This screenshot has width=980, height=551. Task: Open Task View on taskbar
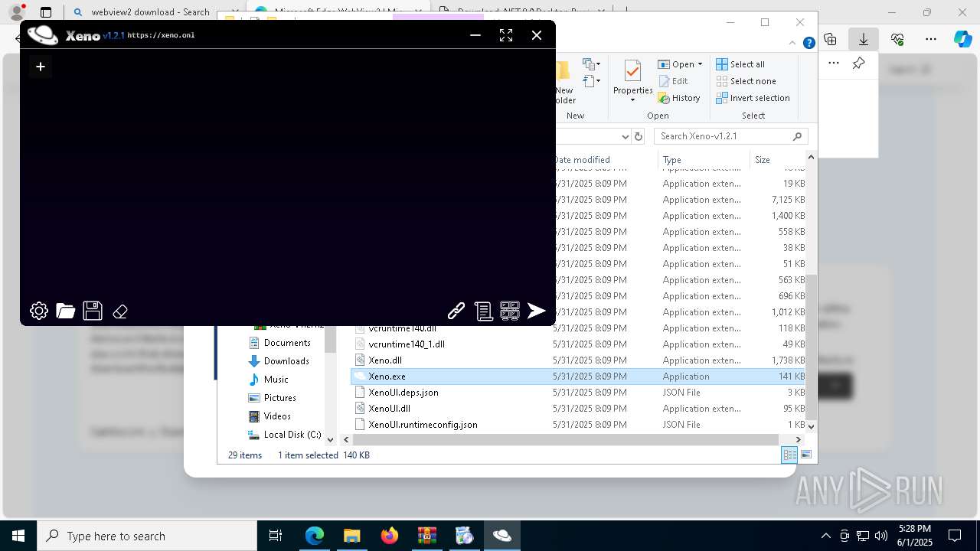[276, 536]
